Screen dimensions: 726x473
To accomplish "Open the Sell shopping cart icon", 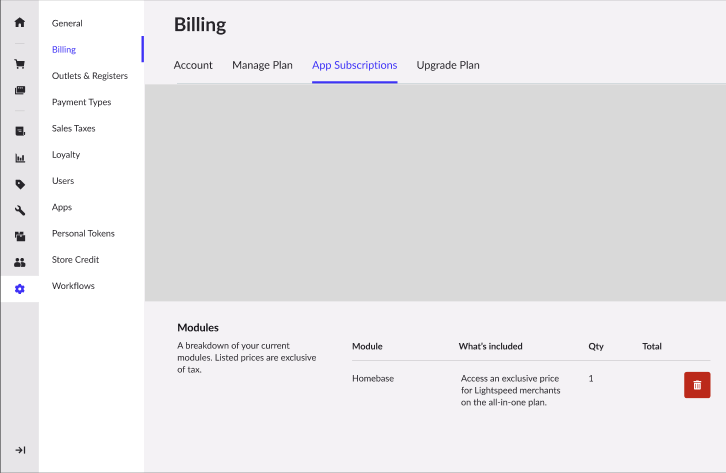I will pos(20,64).
